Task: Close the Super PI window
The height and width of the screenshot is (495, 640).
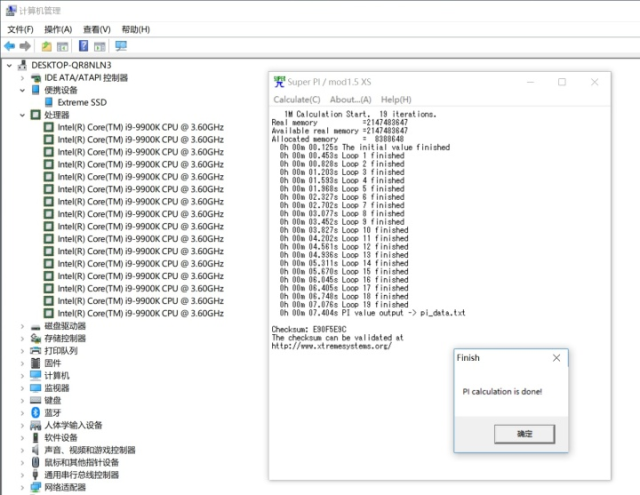Action: pyautogui.click(x=595, y=82)
